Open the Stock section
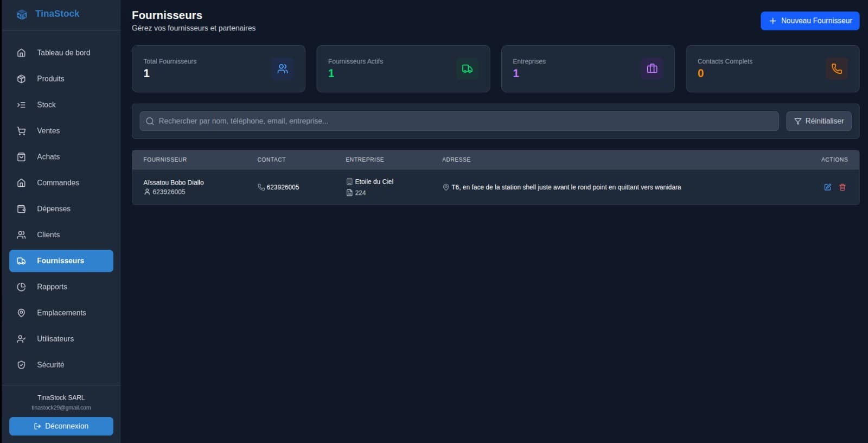This screenshot has width=868, height=443. click(x=61, y=105)
